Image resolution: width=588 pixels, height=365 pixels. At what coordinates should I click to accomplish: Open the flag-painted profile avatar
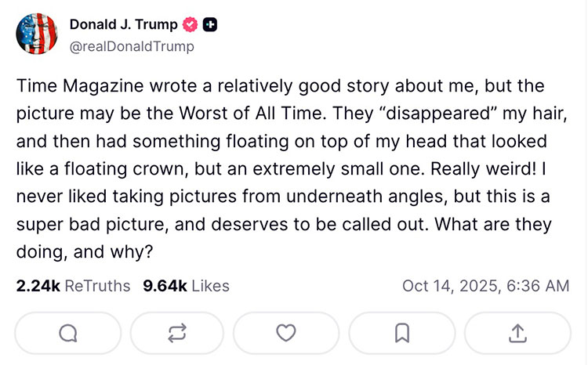(36, 34)
